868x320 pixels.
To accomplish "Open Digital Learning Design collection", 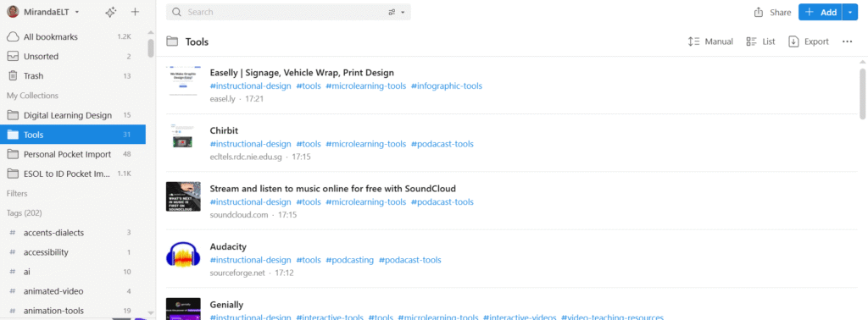I will [x=73, y=115].
